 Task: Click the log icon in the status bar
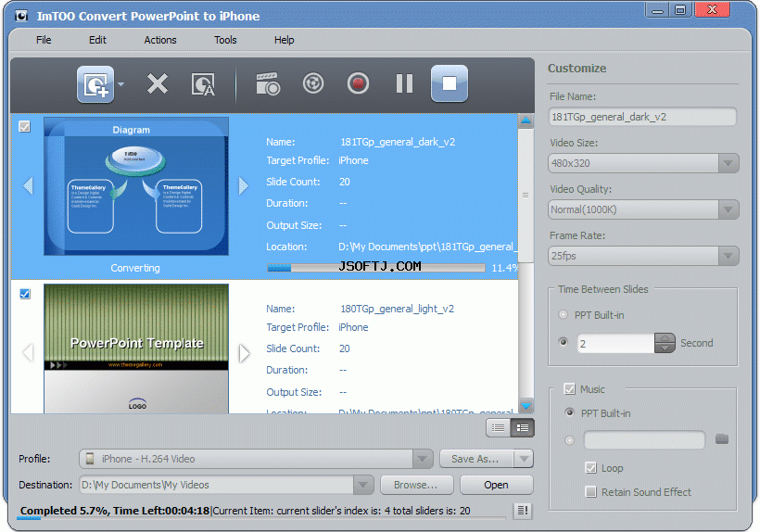(x=523, y=510)
